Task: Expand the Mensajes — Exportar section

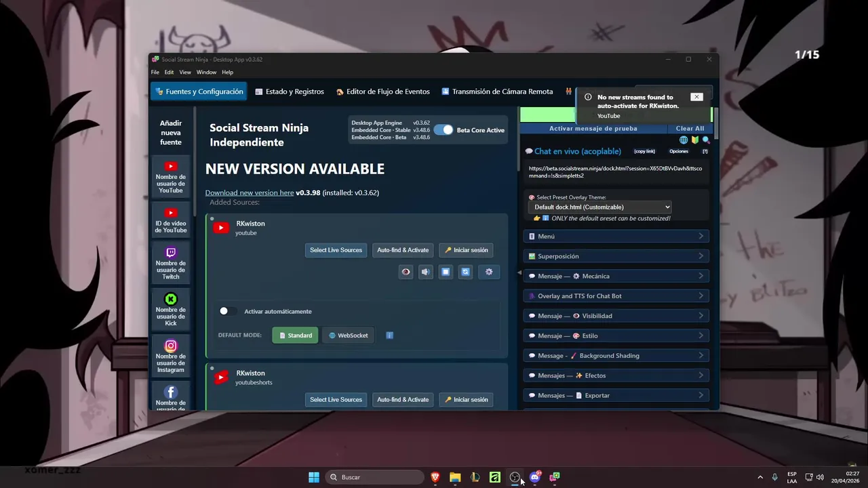Action: point(616,395)
